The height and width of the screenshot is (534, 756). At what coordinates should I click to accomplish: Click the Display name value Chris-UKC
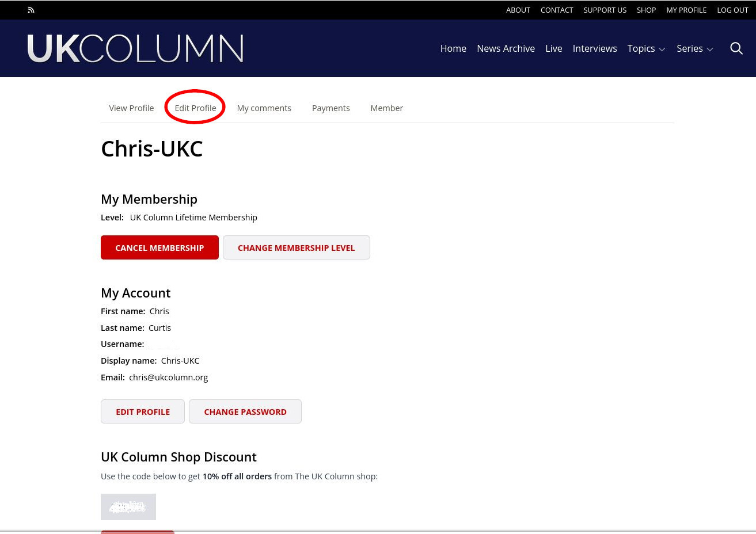pos(180,361)
